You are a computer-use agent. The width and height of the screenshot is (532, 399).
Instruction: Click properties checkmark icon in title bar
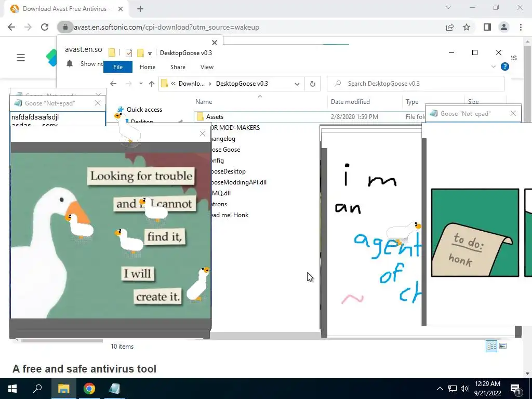pos(129,52)
